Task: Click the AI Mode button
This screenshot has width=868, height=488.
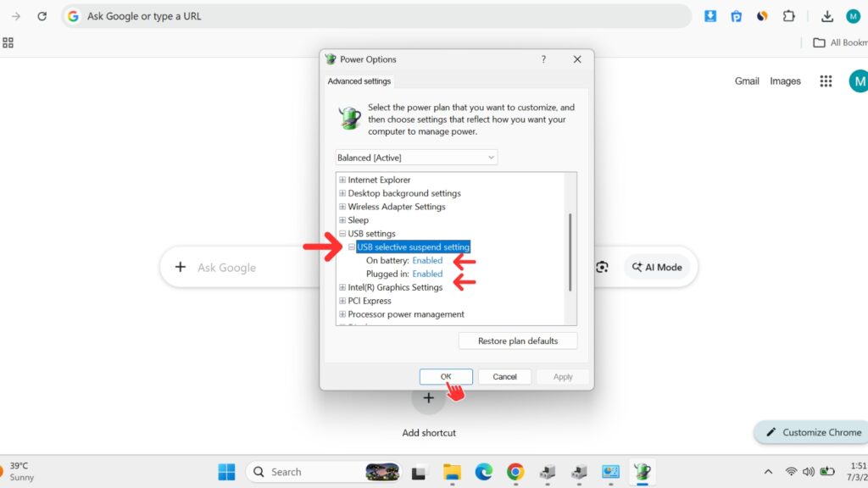Action: [x=657, y=267]
